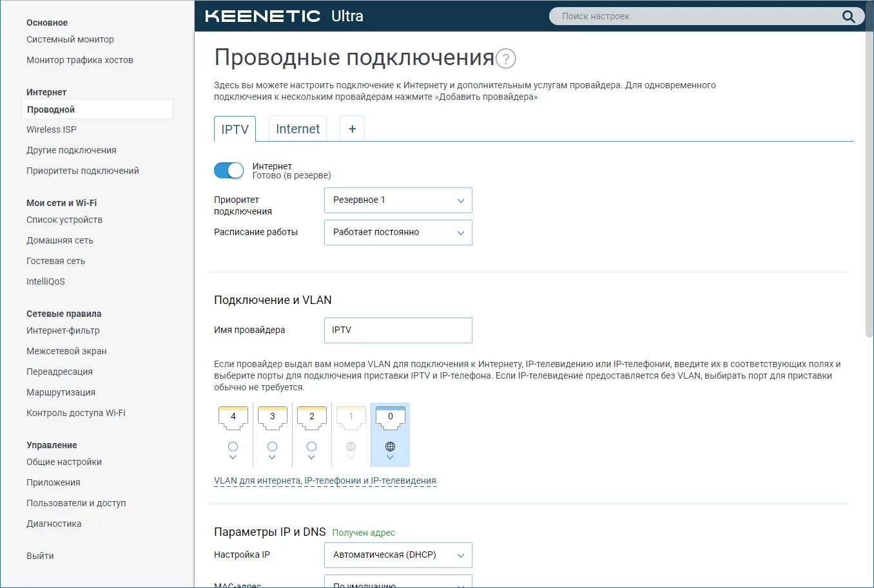Open Переадресация page

[59, 372]
